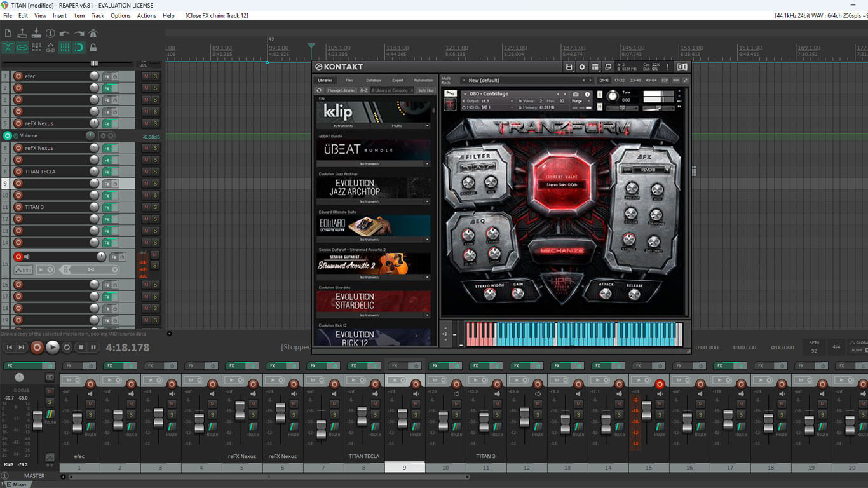Click the Redo arrow icon
This screenshot has width=868, height=488.
click(x=79, y=33)
